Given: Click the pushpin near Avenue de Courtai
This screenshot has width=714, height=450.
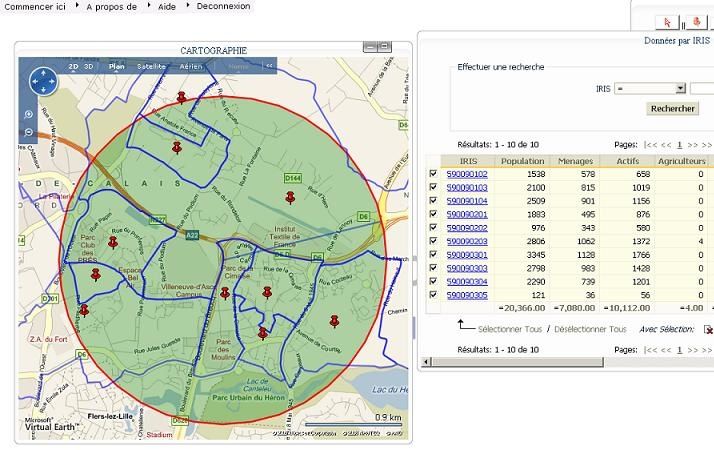Looking at the screenshot, I should [x=335, y=321].
